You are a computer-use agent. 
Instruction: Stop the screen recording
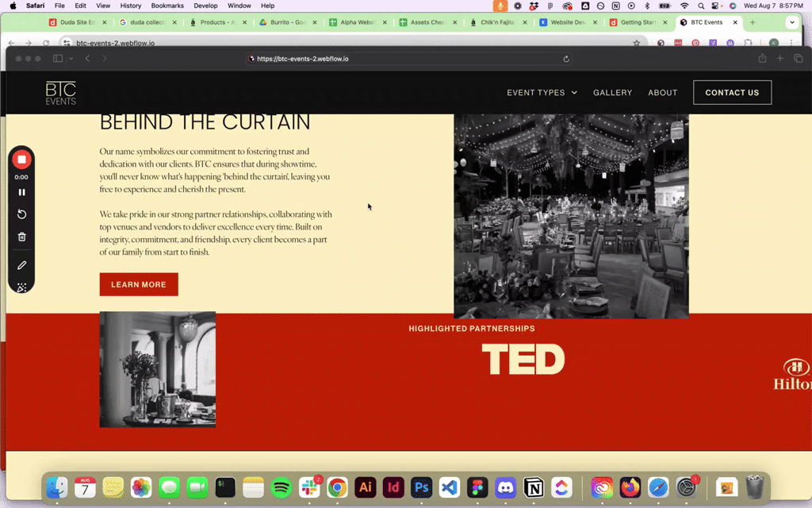[x=21, y=160]
